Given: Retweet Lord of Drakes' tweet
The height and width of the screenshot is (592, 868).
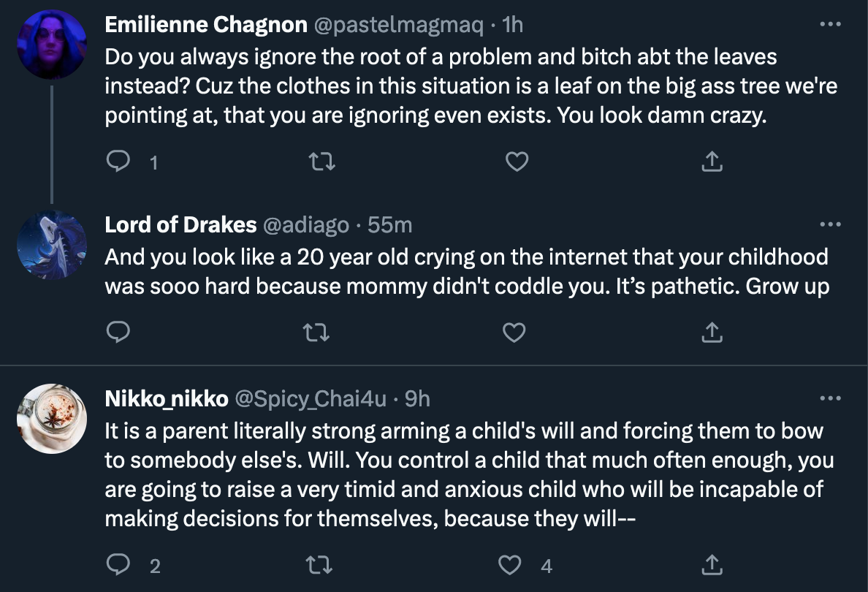Looking at the screenshot, I should pyautogui.click(x=316, y=333).
